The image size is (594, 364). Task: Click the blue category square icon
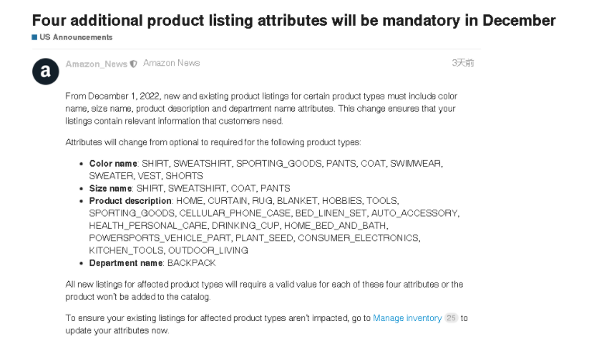34,37
